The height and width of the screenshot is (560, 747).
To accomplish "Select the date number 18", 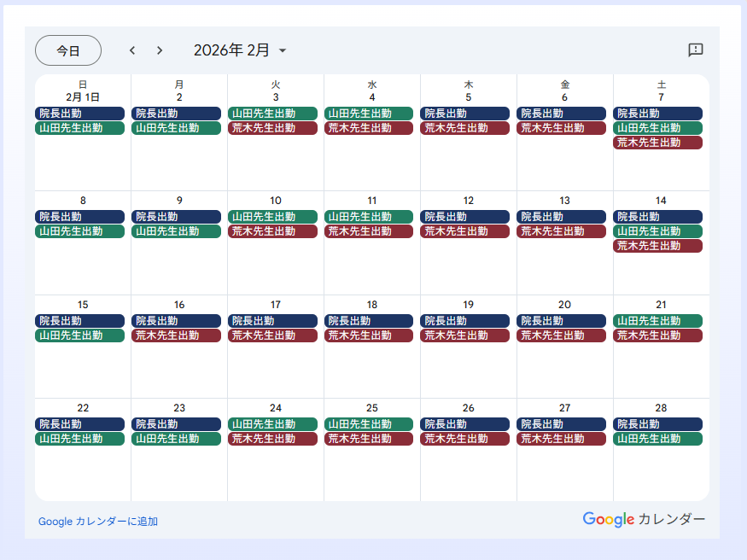I will tap(372, 305).
